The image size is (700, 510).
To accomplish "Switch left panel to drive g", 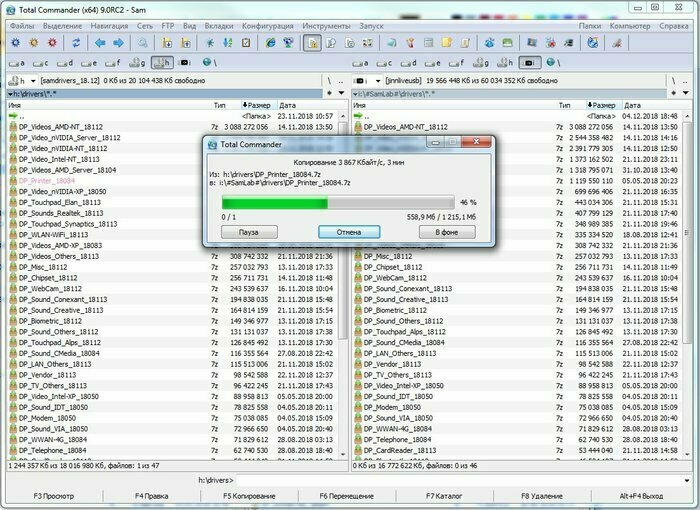I will point(137,63).
